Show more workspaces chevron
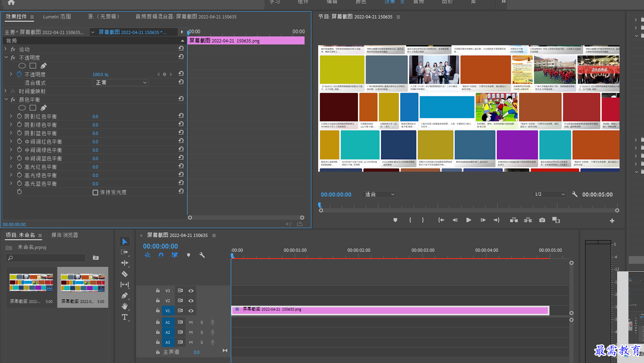This screenshot has height=363, width=644. pos(504,2)
